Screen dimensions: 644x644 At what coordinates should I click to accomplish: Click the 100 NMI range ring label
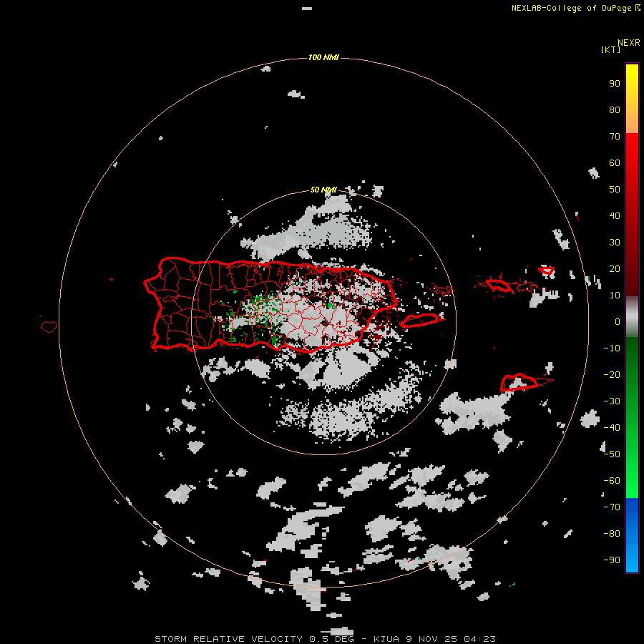[x=323, y=57]
